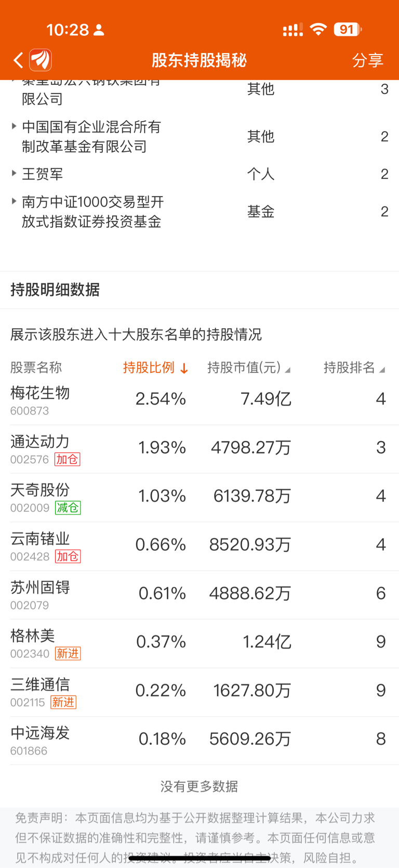The width and height of the screenshot is (399, 868).
Task: Tap 个人 type cell for 王贺军
Action: 261,174
